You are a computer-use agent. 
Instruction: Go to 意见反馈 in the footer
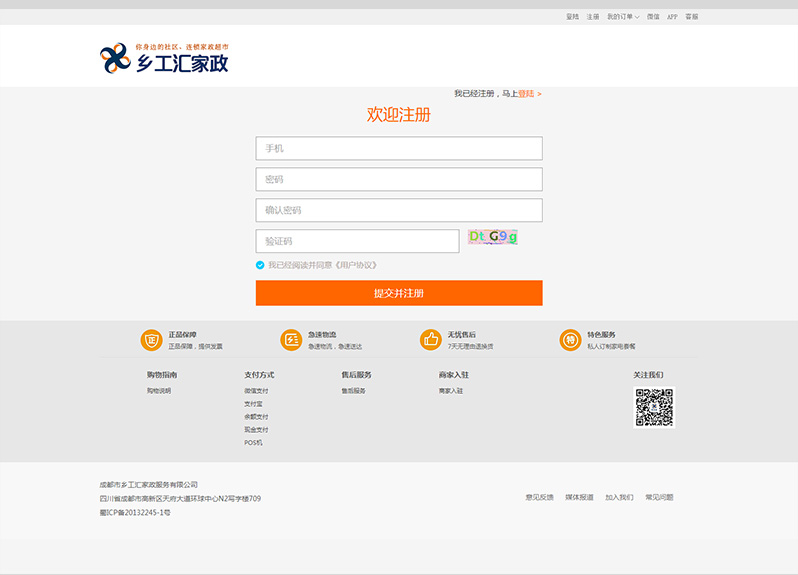[539, 497]
